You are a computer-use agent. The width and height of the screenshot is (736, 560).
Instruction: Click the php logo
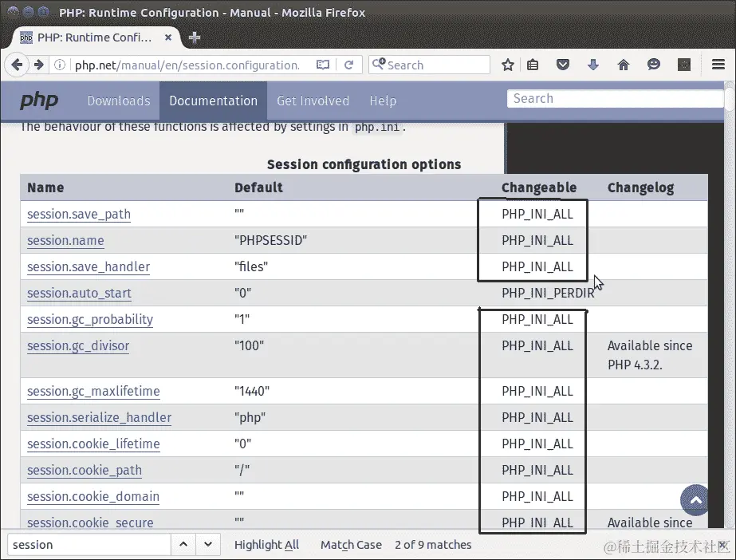click(39, 101)
